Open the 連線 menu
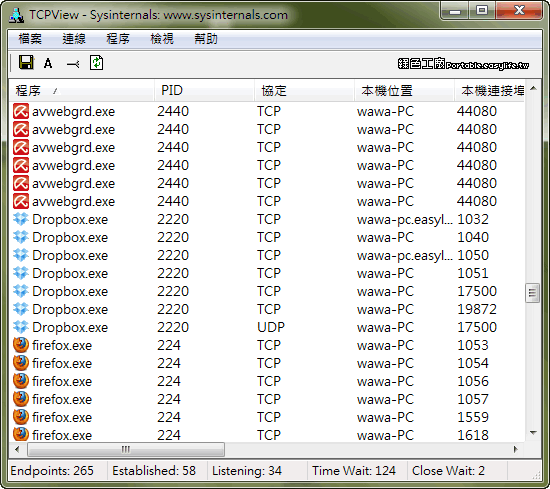 click(74, 39)
